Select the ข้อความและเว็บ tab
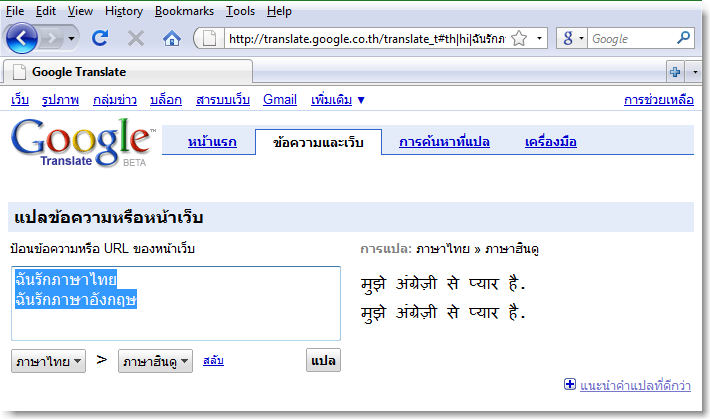 (x=318, y=142)
